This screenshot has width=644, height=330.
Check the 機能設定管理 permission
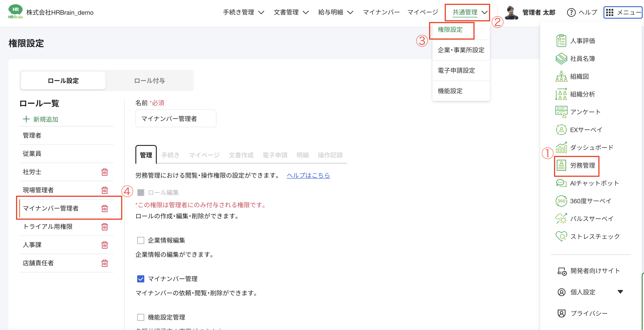[141, 317]
